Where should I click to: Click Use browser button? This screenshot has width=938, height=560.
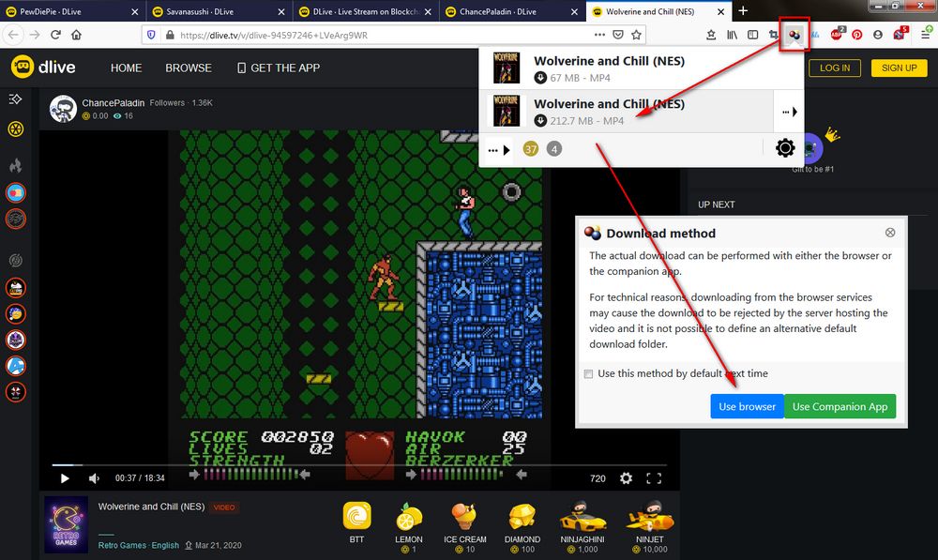(x=747, y=406)
